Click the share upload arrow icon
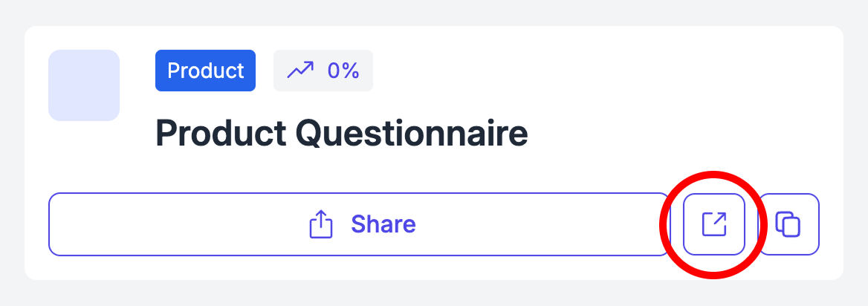868x306 pixels. coord(320,224)
